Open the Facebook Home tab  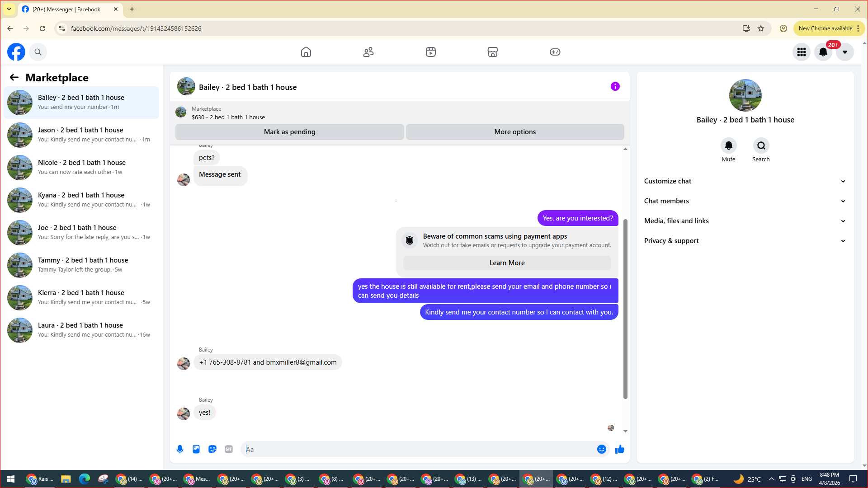tap(306, 52)
